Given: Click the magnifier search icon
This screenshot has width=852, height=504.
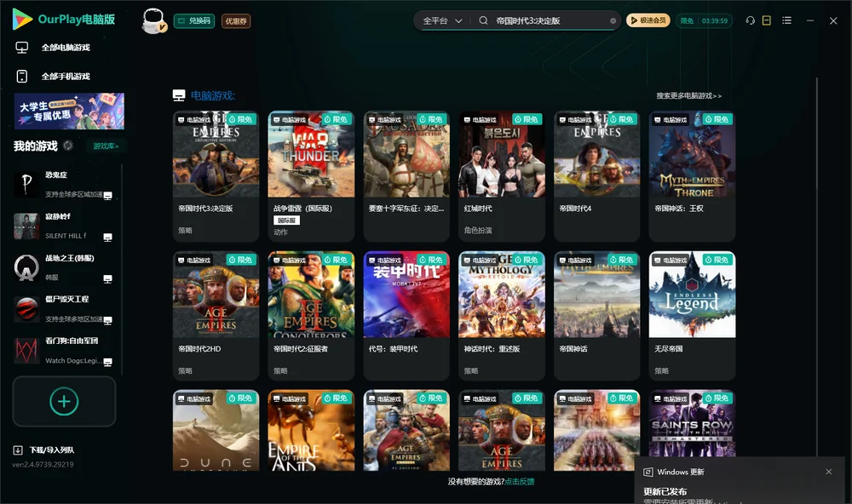Looking at the screenshot, I should coord(483,20).
